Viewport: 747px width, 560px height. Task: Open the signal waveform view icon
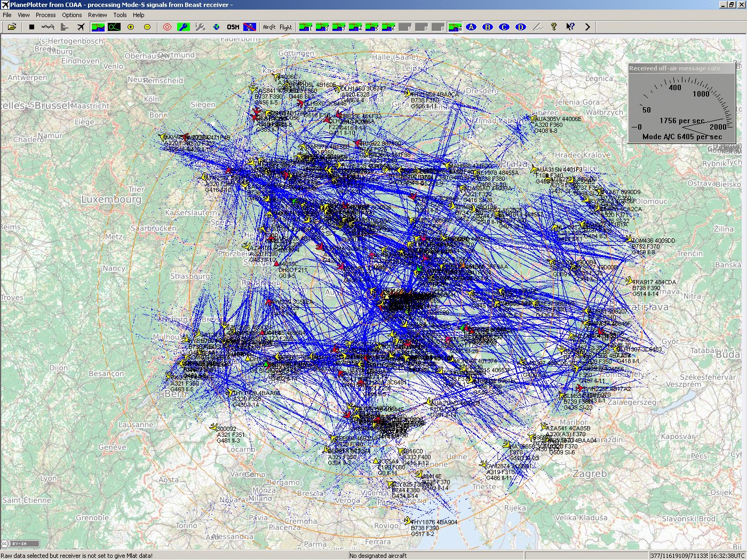pyautogui.click(x=48, y=27)
